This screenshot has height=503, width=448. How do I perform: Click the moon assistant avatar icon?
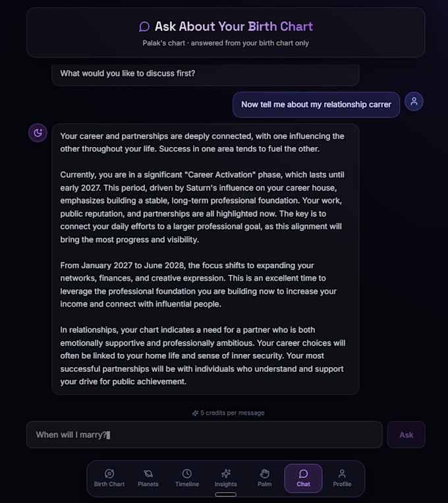tap(38, 133)
